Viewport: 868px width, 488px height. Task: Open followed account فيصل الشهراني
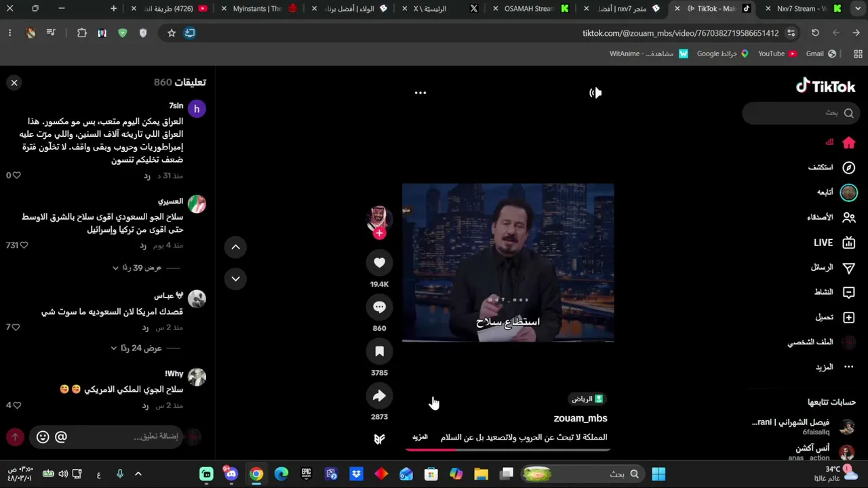tap(804, 427)
